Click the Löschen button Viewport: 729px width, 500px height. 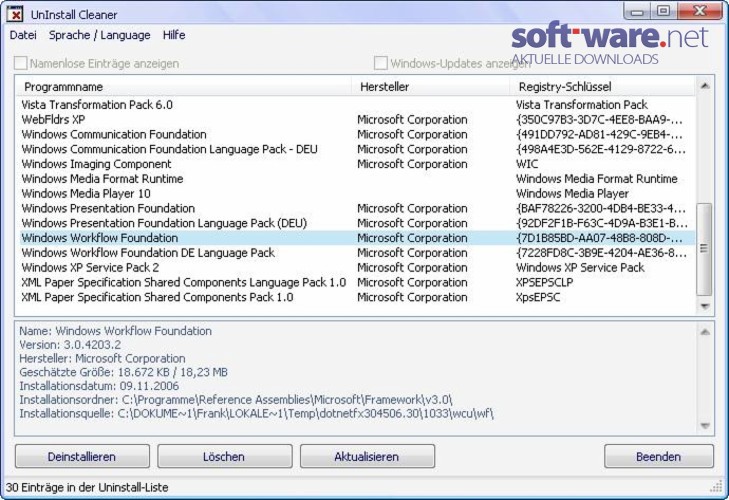pyautogui.click(x=225, y=456)
